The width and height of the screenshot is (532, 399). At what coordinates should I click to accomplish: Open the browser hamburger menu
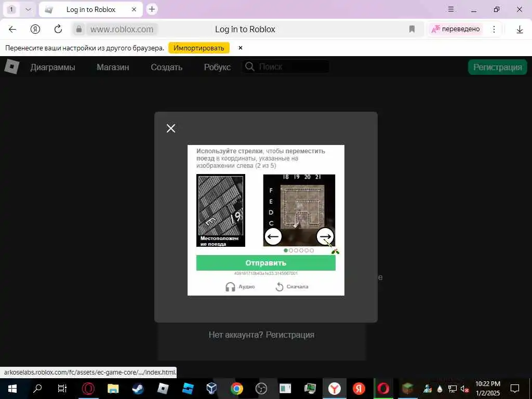(450, 9)
